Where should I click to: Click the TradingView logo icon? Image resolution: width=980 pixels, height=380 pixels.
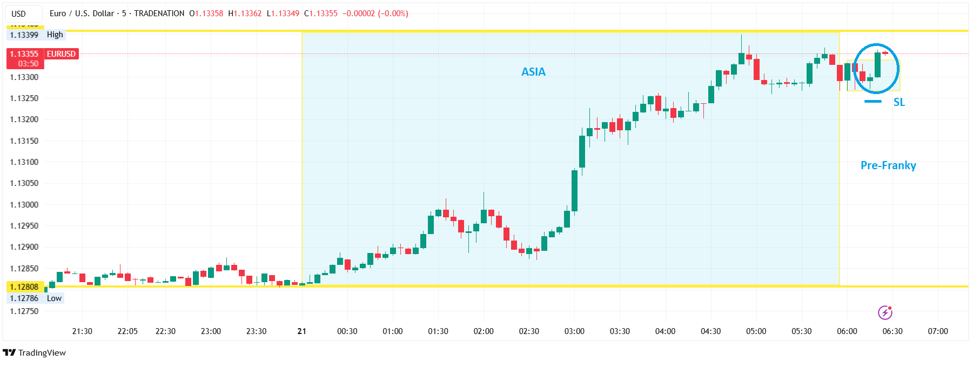[x=9, y=353]
